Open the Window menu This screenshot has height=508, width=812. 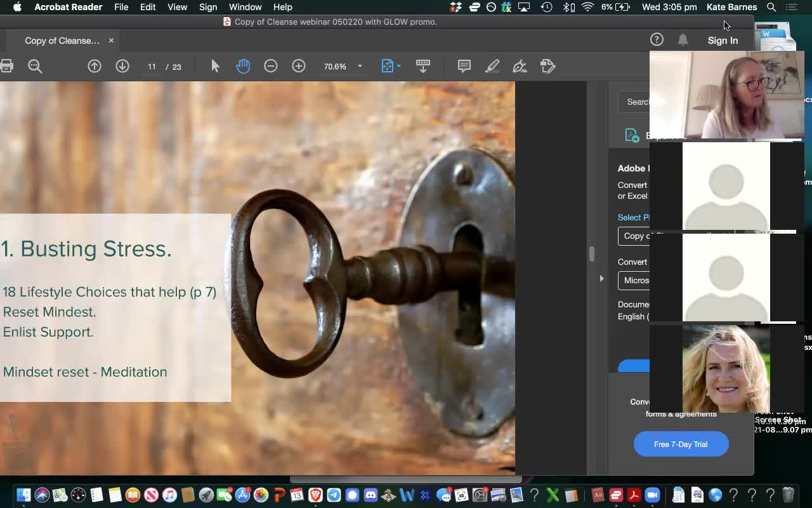(x=245, y=7)
